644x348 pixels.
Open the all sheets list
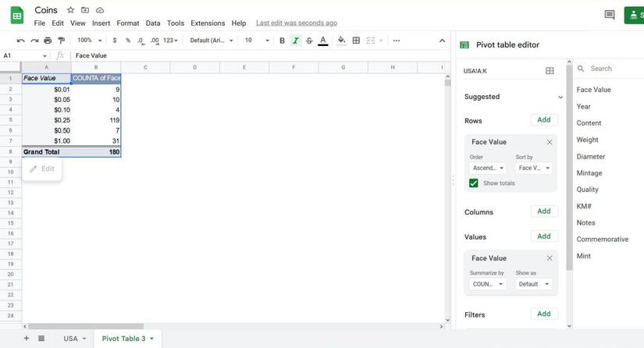pyautogui.click(x=41, y=338)
